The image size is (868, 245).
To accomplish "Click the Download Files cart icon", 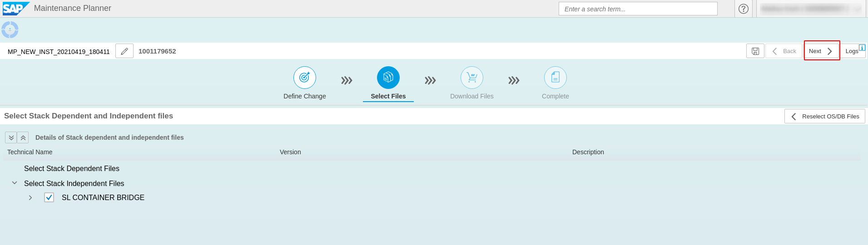I will coord(472,78).
